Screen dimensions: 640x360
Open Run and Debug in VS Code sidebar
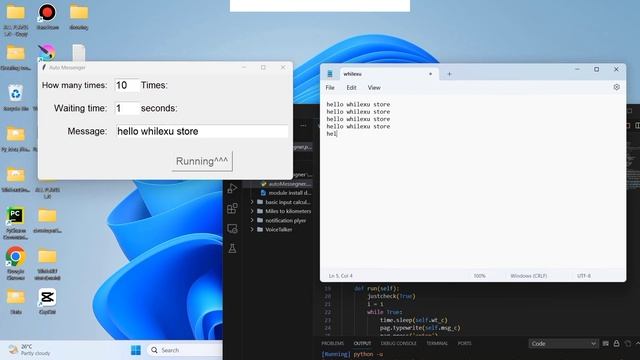[232, 188]
